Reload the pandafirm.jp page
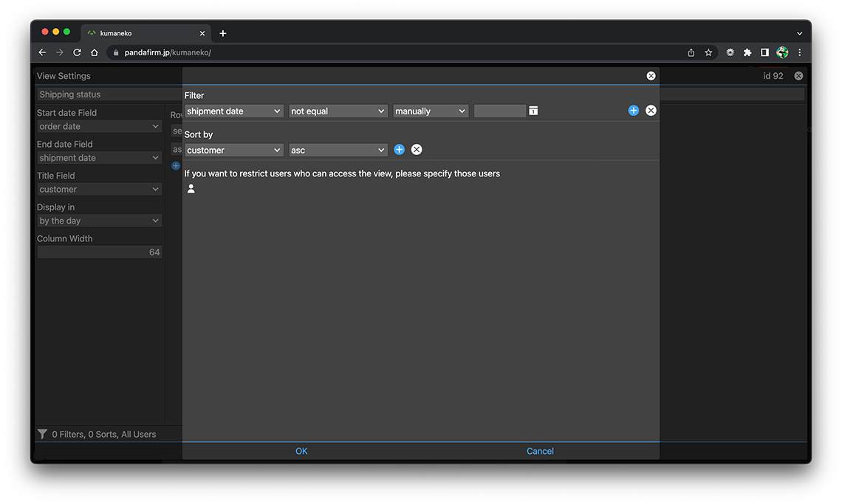The height and width of the screenshot is (504, 842). click(x=77, y=52)
